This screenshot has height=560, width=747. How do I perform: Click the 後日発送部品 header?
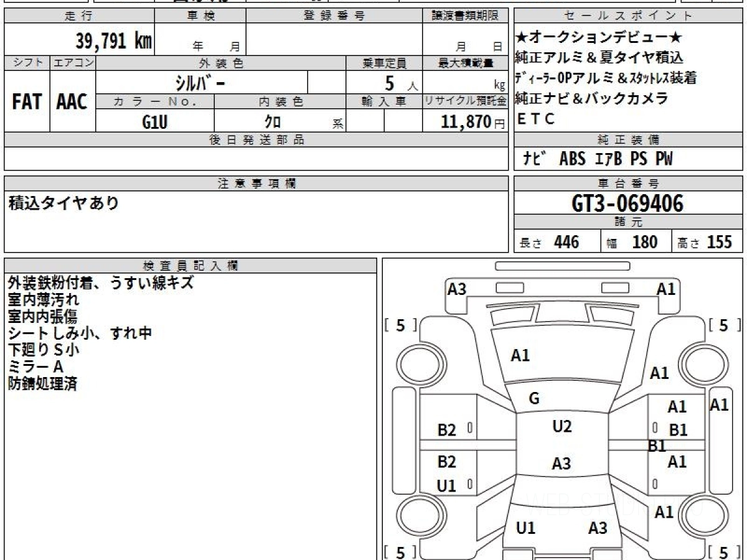tap(256, 140)
